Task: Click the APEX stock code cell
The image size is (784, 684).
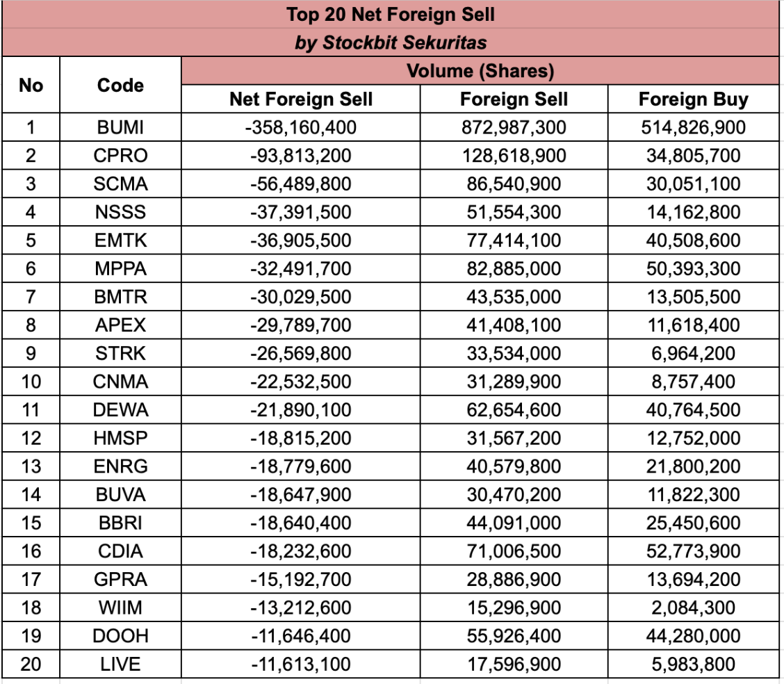Action: click(120, 325)
